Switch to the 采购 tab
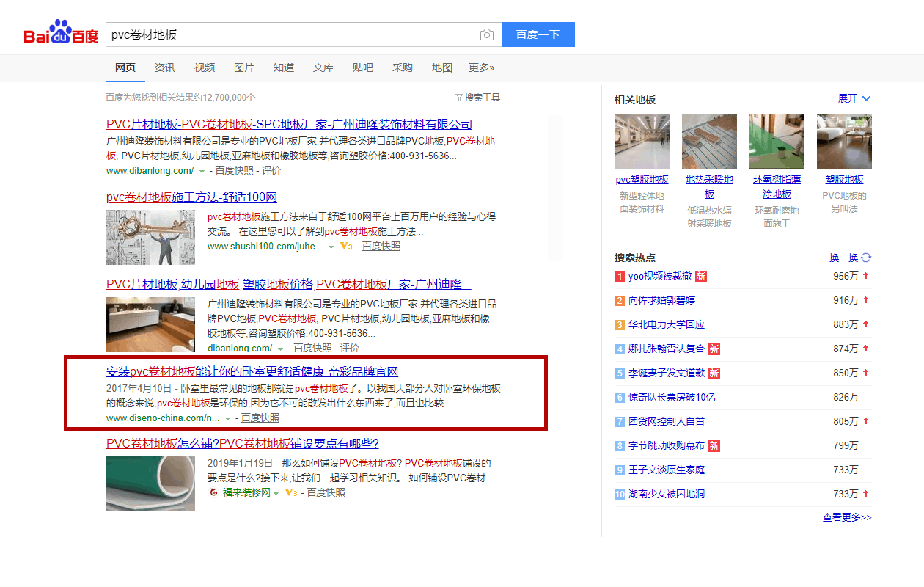 pyautogui.click(x=403, y=68)
